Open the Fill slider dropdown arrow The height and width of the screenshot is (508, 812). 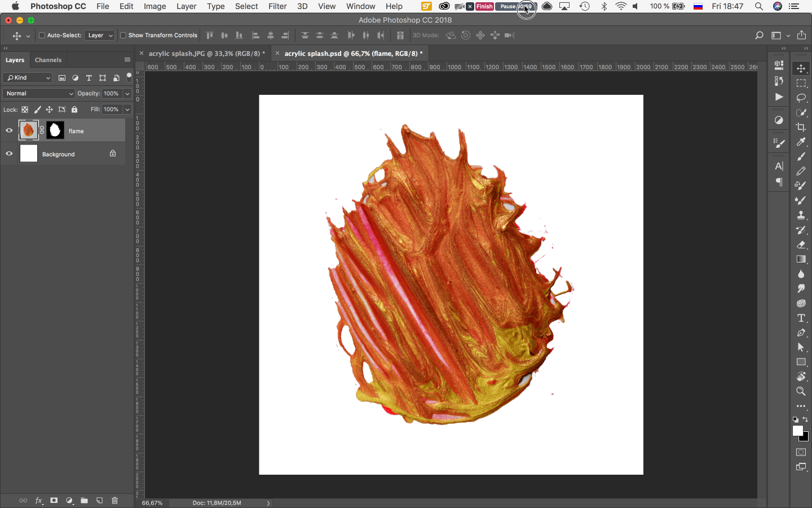pos(127,110)
